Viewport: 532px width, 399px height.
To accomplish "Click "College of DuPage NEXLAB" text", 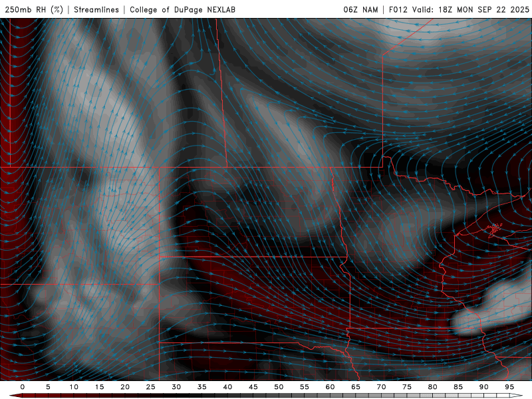I will [x=182, y=9].
